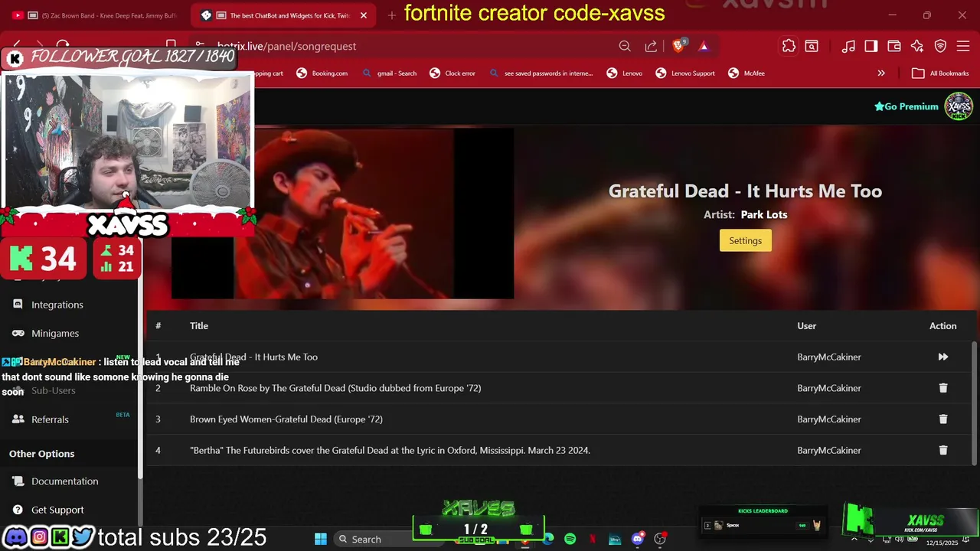The height and width of the screenshot is (551, 980).
Task: Open Documentation in the sidebar
Action: point(64,481)
